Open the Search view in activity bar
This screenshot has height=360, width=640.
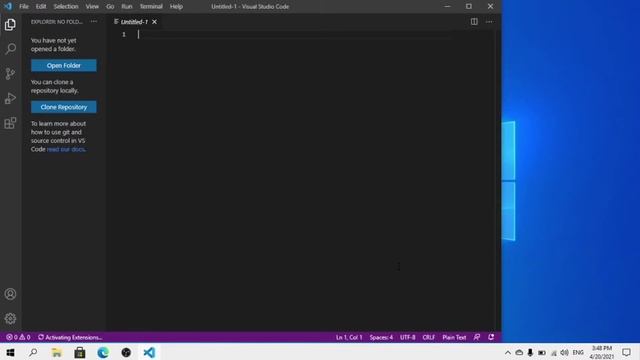[10, 49]
